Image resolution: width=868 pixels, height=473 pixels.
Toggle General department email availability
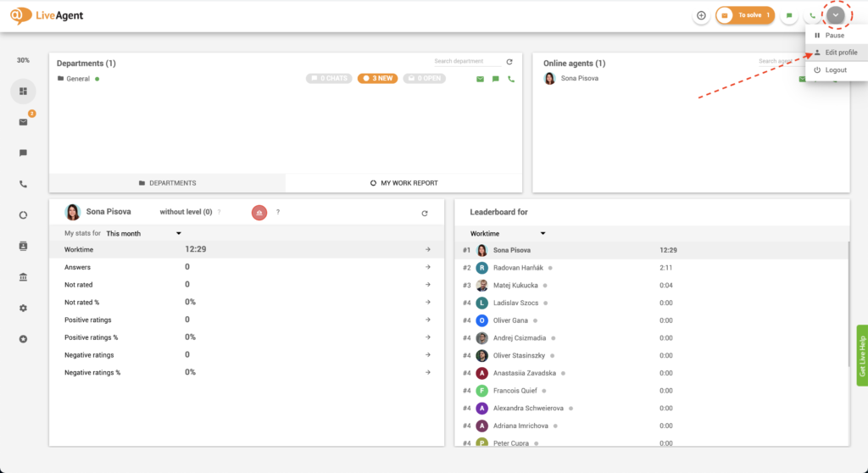click(480, 79)
